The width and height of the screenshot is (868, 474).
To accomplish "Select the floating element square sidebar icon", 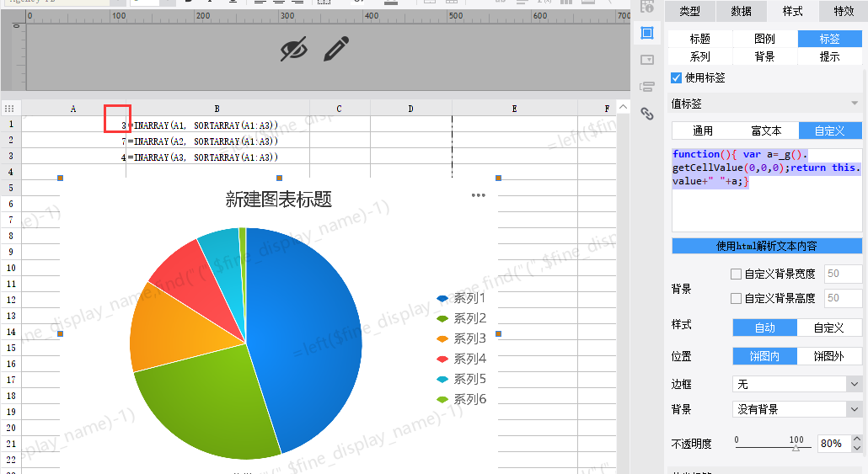I will pos(647,33).
